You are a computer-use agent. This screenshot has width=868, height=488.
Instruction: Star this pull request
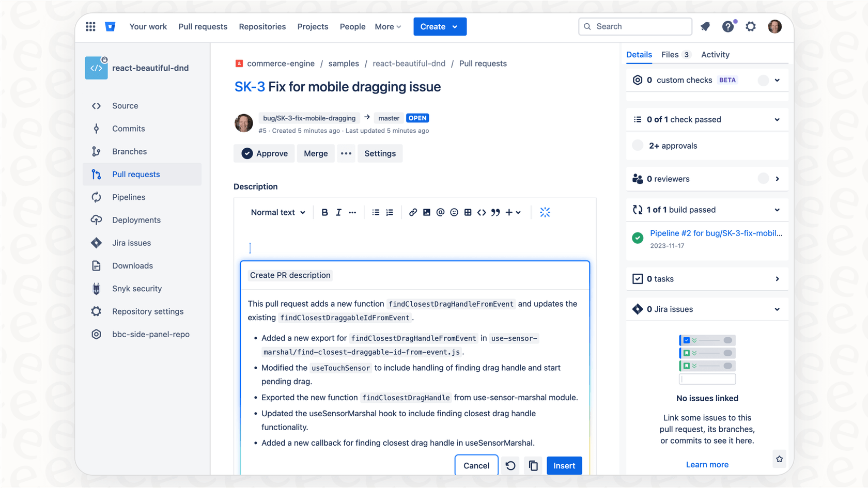click(x=779, y=459)
